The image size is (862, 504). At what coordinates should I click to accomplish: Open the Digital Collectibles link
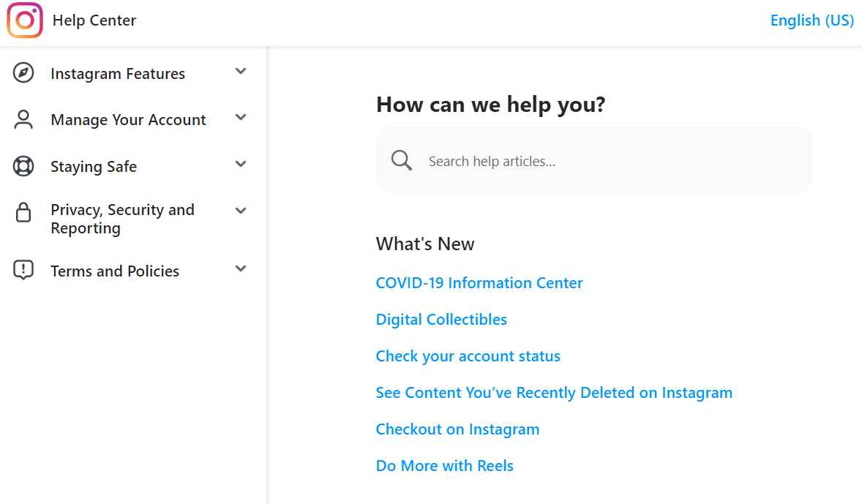[441, 320]
